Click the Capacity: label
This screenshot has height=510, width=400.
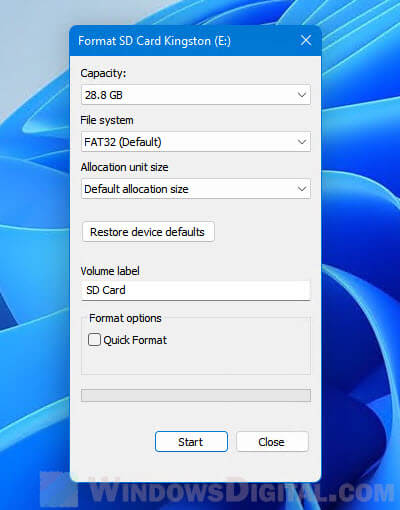point(103,73)
